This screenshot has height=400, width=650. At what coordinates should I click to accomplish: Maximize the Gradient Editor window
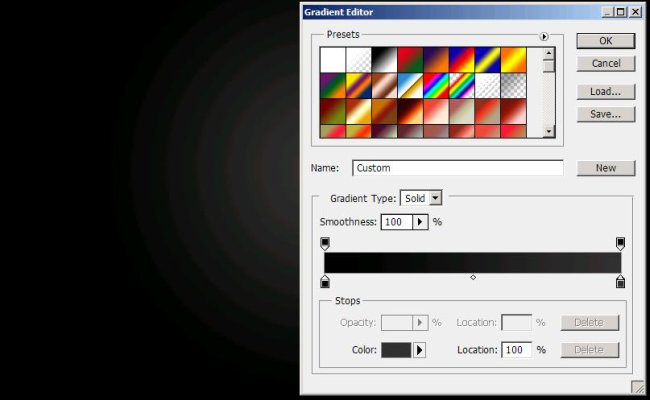pyautogui.click(x=621, y=12)
